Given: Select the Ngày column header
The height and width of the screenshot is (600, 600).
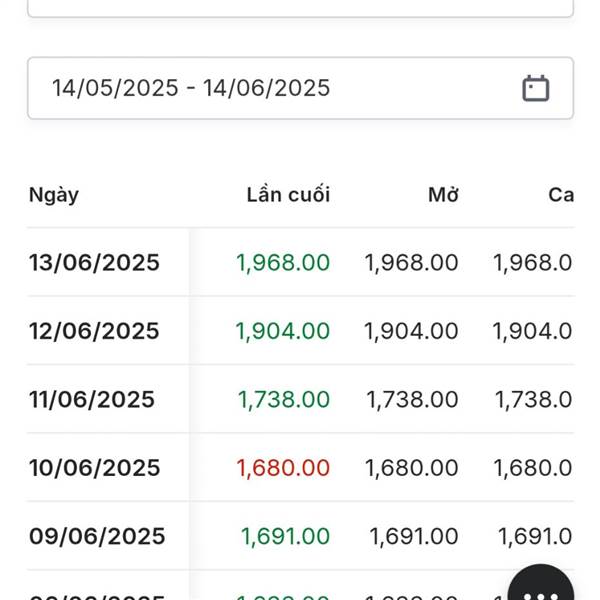Looking at the screenshot, I should (x=54, y=195).
